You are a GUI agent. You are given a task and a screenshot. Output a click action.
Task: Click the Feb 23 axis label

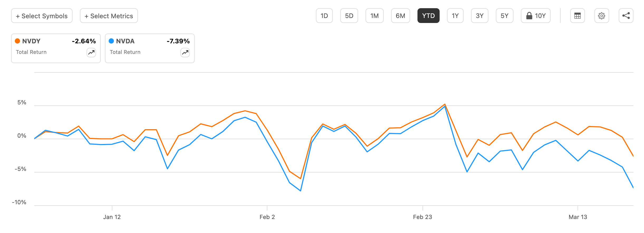coord(423,217)
